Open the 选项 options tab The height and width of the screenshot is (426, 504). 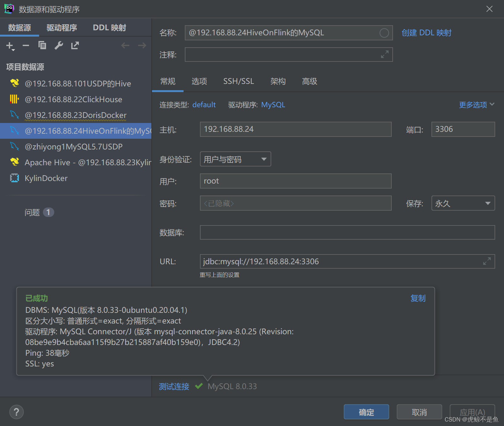199,81
